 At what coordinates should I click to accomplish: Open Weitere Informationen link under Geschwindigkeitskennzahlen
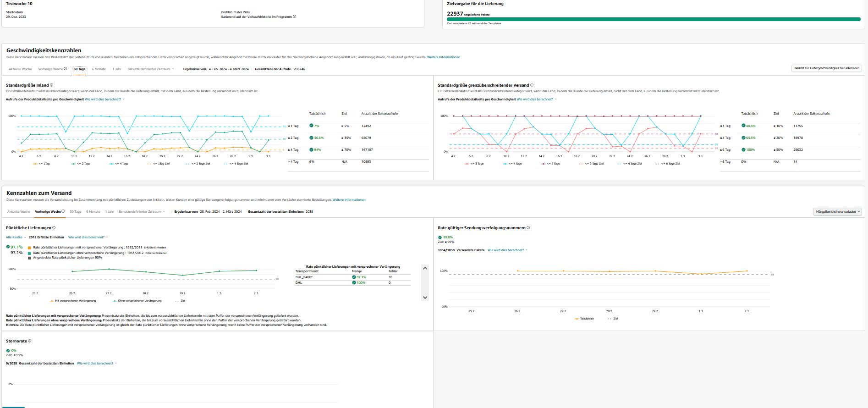[444, 57]
